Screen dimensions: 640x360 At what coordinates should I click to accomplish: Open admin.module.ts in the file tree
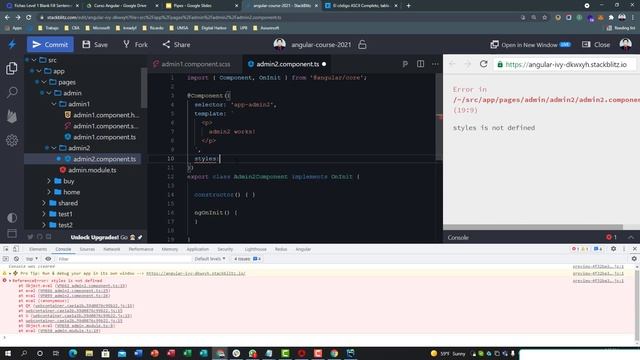88,170
